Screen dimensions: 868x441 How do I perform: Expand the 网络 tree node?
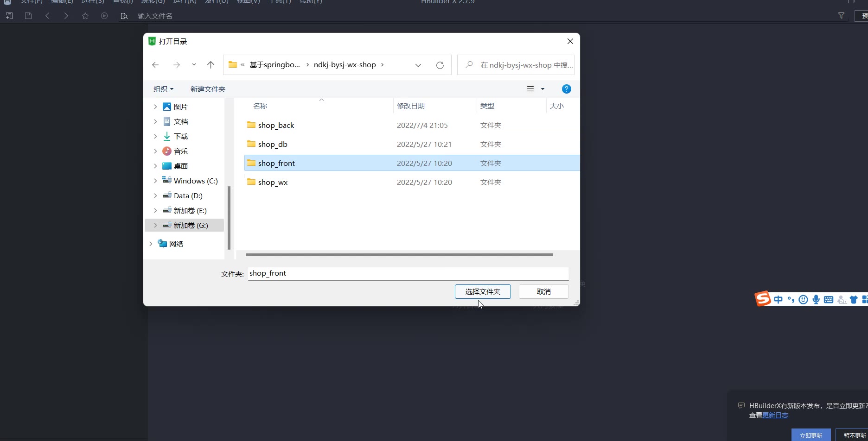pos(151,244)
